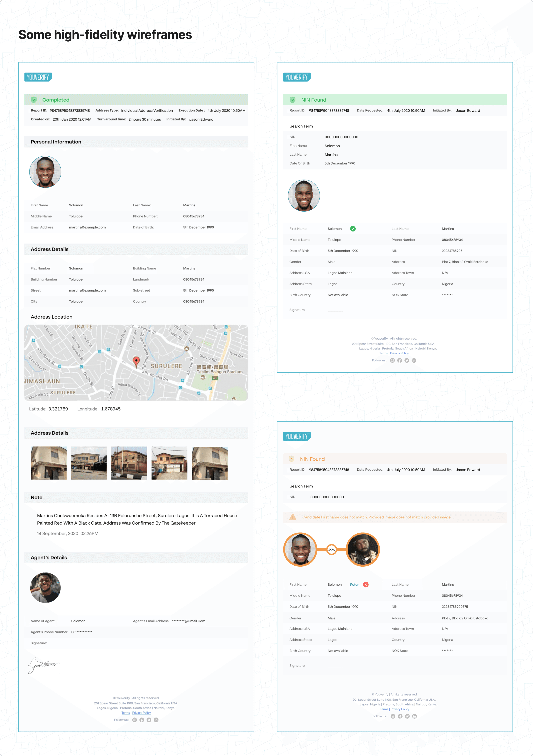
Task: Click search term NIN '000000000000000' in the orange report
Action: [327, 497]
